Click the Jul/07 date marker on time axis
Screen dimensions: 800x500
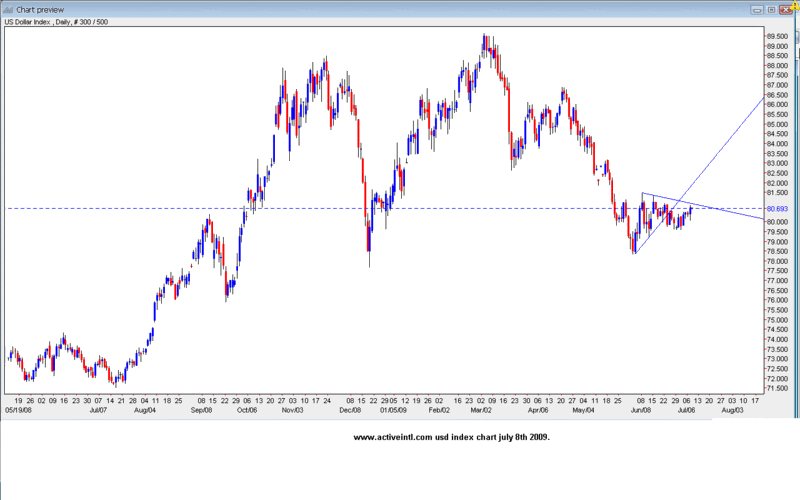coord(98,410)
